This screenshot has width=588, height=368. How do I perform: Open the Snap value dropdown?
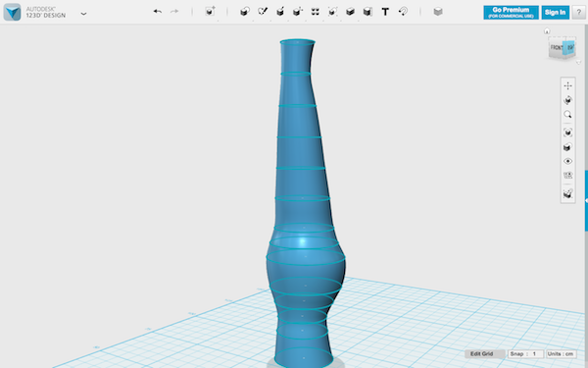(525, 353)
